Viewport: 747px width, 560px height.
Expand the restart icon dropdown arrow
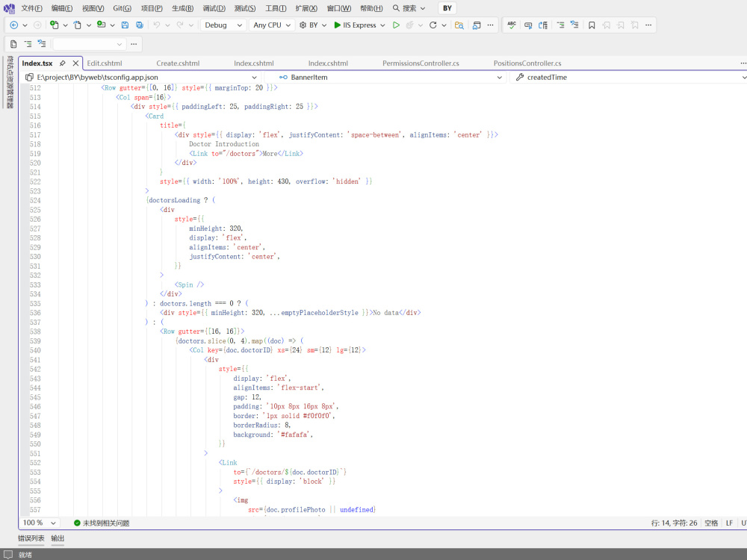coord(444,25)
